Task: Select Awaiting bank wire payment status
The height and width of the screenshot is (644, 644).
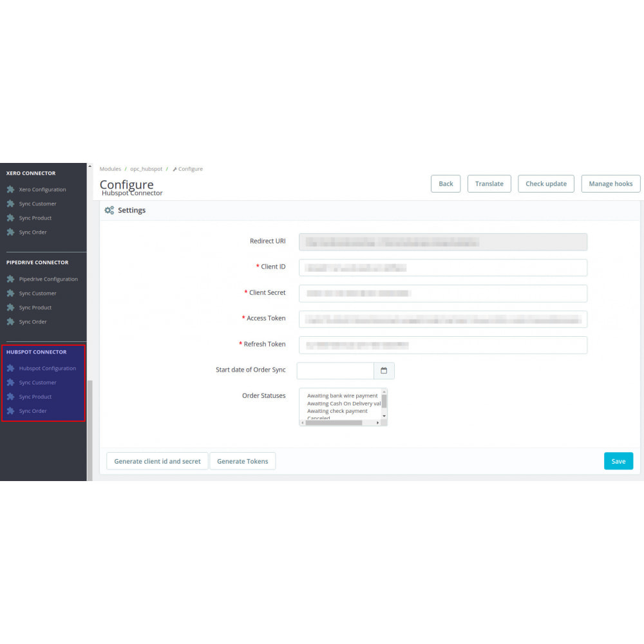Action: (x=342, y=395)
